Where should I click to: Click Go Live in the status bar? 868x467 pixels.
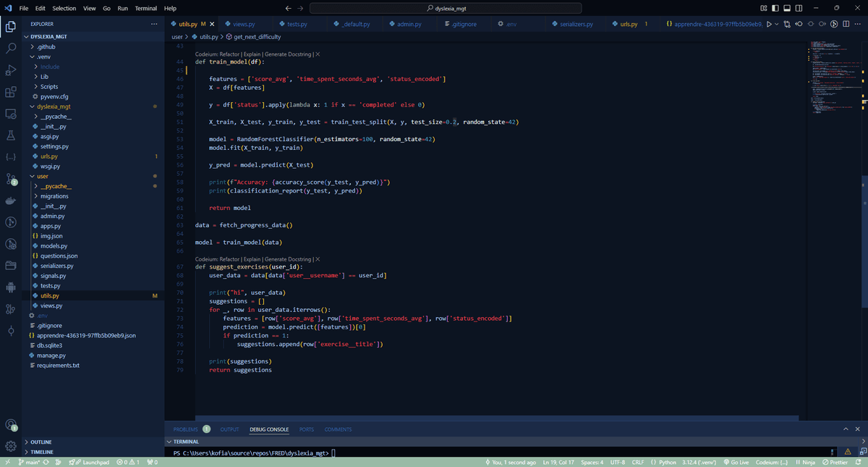736,462
